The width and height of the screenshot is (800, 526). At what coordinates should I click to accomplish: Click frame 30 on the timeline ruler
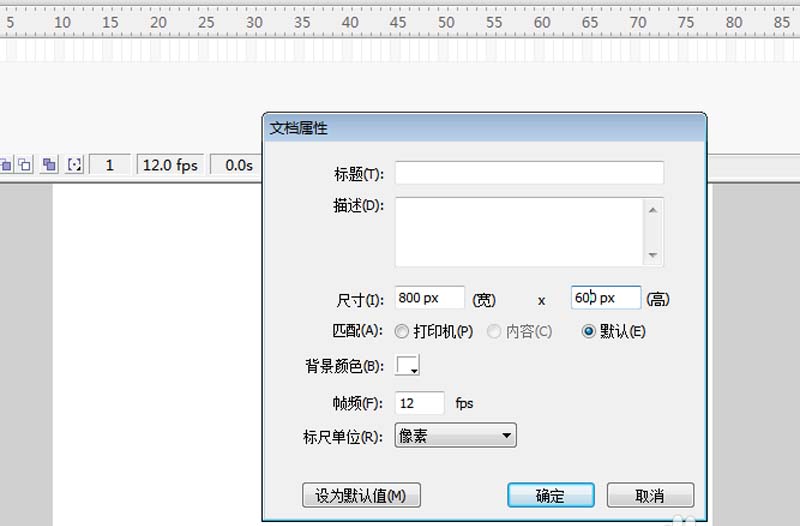click(x=254, y=22)
